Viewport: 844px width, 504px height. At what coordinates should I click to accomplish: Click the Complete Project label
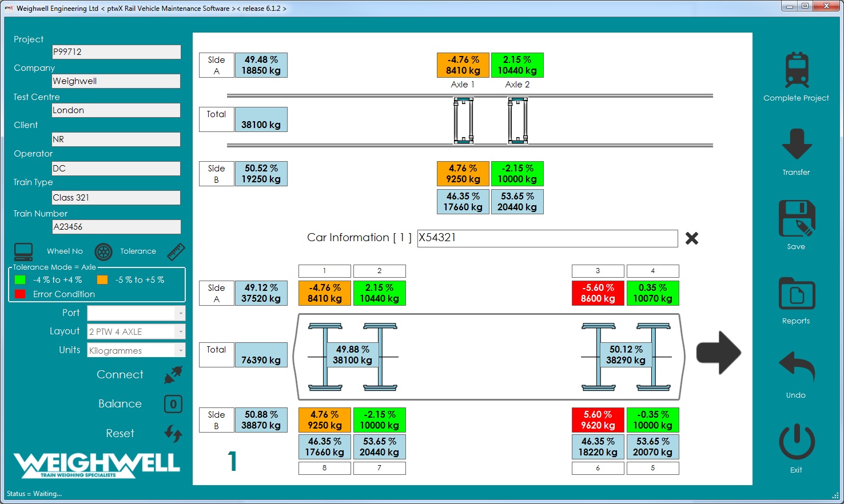tap(796, 98)
